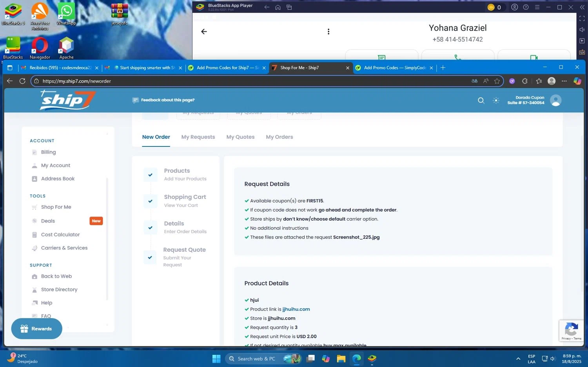Screen dimensions: 588x367
Task: Select the Products step checkmark
Action: pyautogui.click(x=150, y=175)
